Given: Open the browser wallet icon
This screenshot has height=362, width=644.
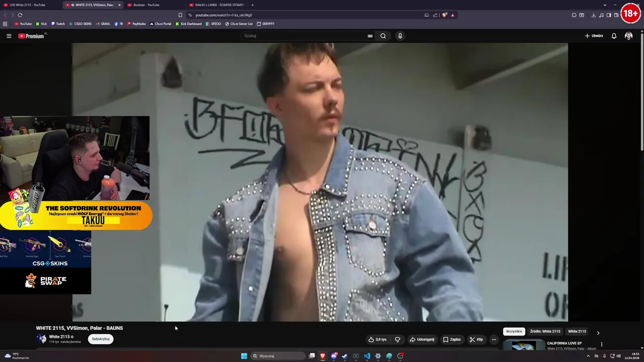Looking at the screenshot, I should (x=616, y=15).
